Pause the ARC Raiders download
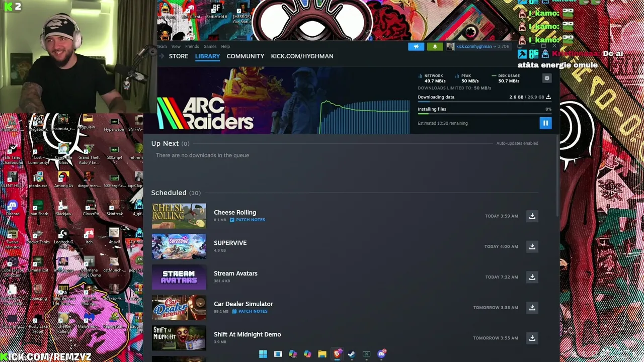This screenshot has width=644, height=362. click(545, 123)
